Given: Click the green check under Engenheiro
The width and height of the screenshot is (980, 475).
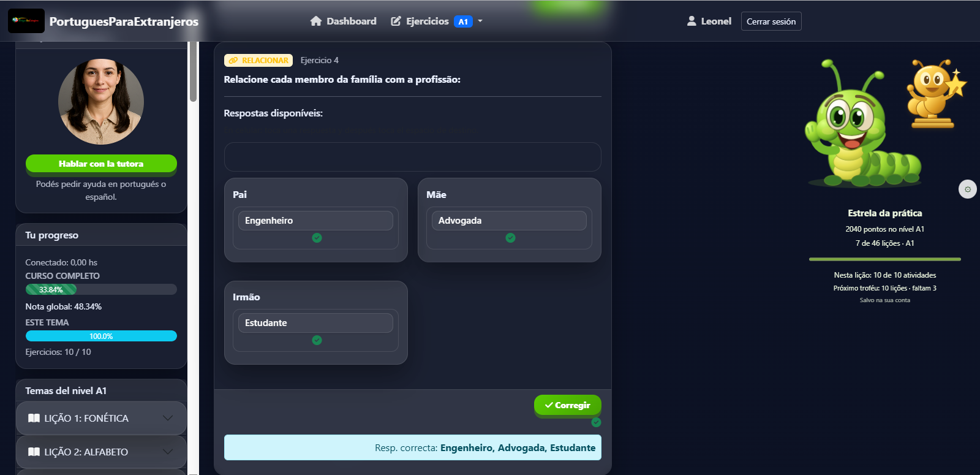Looking at the screenshot, I should (x=317, y=238).
